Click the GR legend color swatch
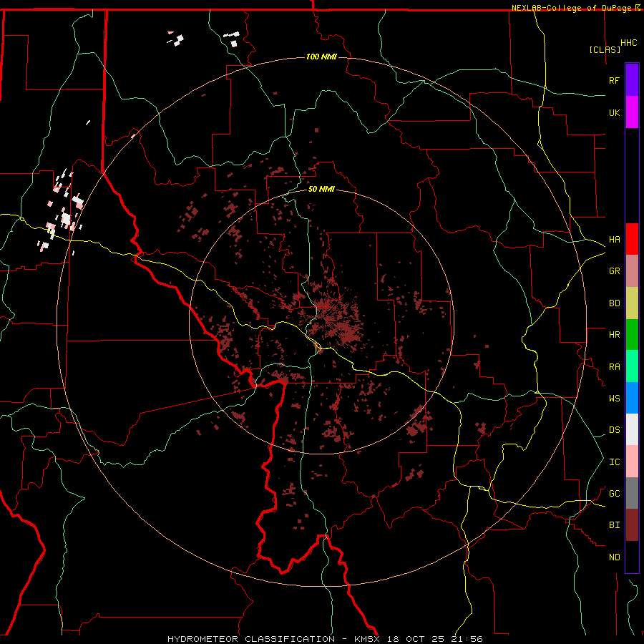644x644 pixels. pyautogui.click(x=632, y=271)
